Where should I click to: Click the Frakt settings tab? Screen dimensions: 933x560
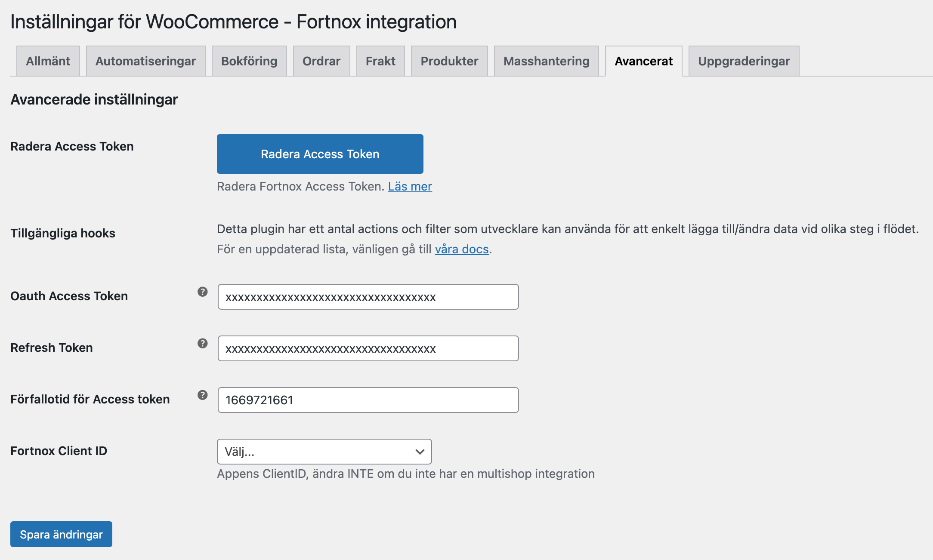pyautogui.click(x=380, y=61)
